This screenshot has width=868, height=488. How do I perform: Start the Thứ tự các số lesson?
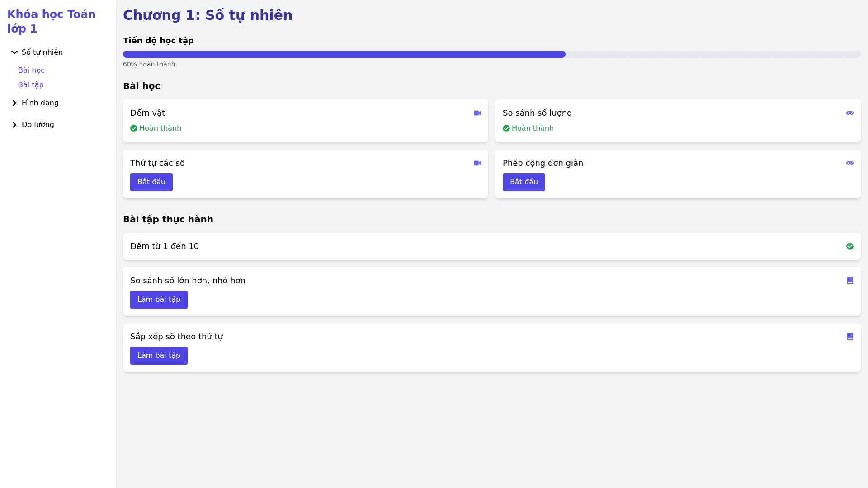(x=151, y=182)
